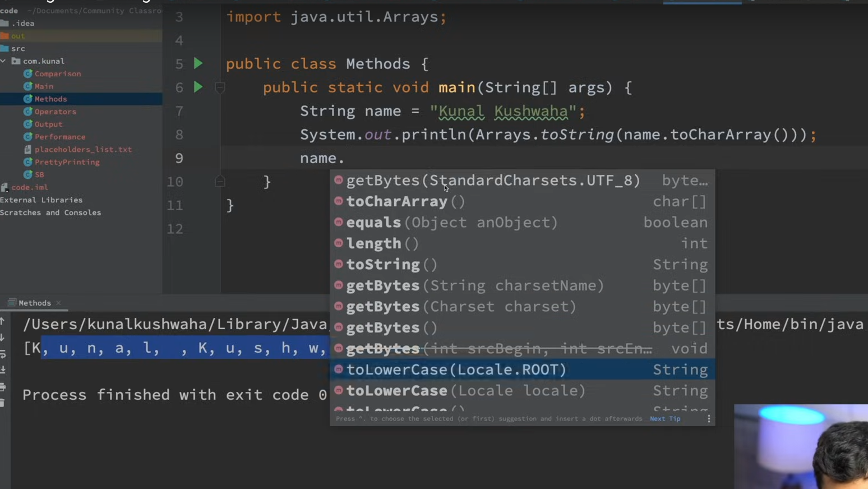Screen dimensions: 868x489
Task: Choose toLowerCase(Locale.ROOT) from completion list
Action: (x=456, y=370)
